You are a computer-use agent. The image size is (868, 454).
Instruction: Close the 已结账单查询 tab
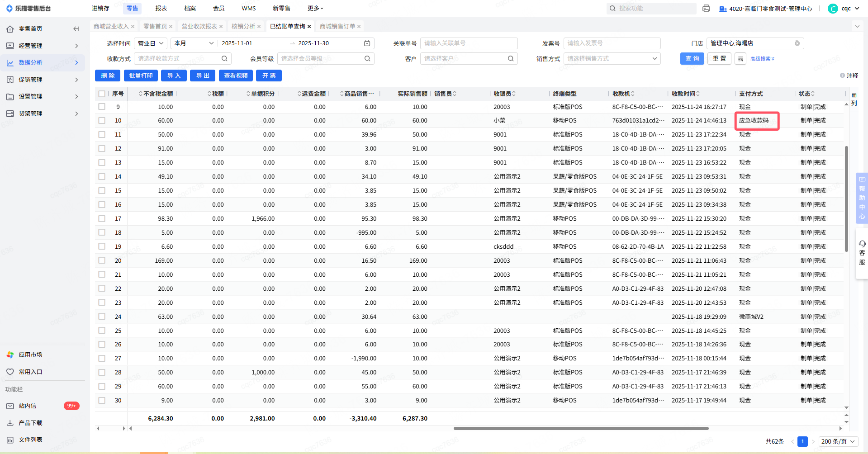click(x=309, y=27)
